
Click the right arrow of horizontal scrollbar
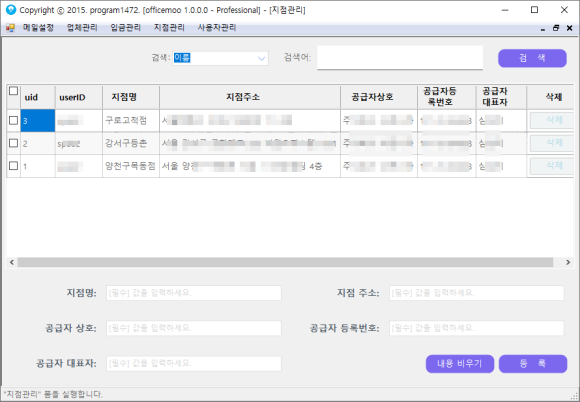click(x=568, y=262)
